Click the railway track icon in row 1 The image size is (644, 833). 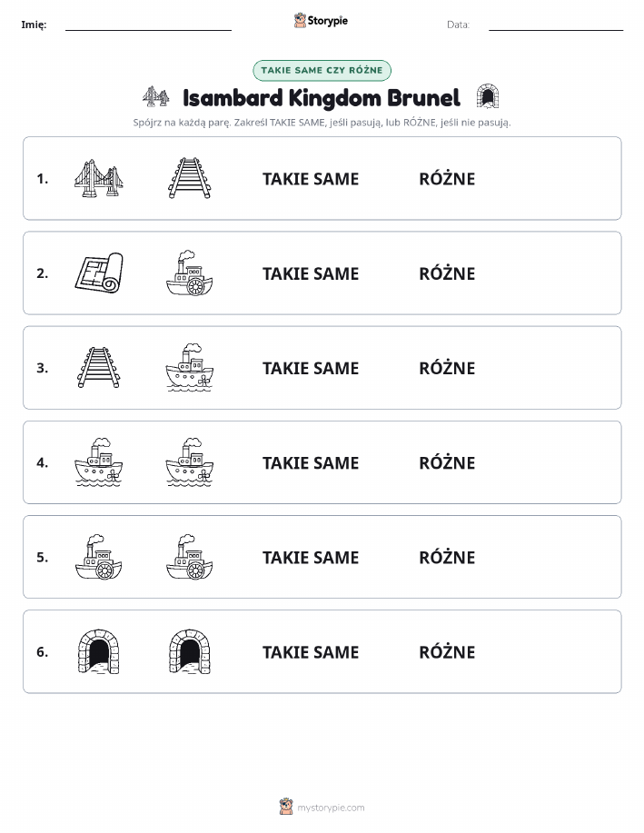[190, 178]
